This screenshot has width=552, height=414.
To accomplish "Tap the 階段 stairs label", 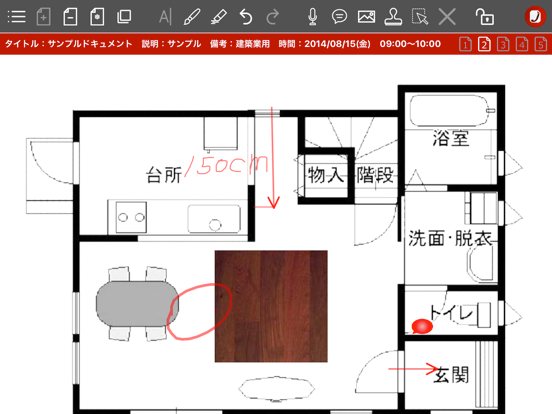I will (x=375, y=175).
